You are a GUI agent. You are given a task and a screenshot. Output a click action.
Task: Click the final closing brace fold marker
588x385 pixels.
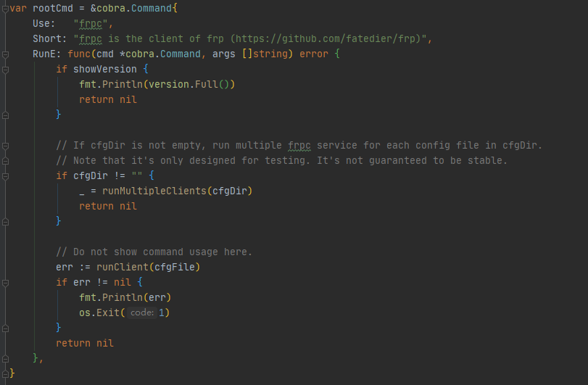(5, 373)
